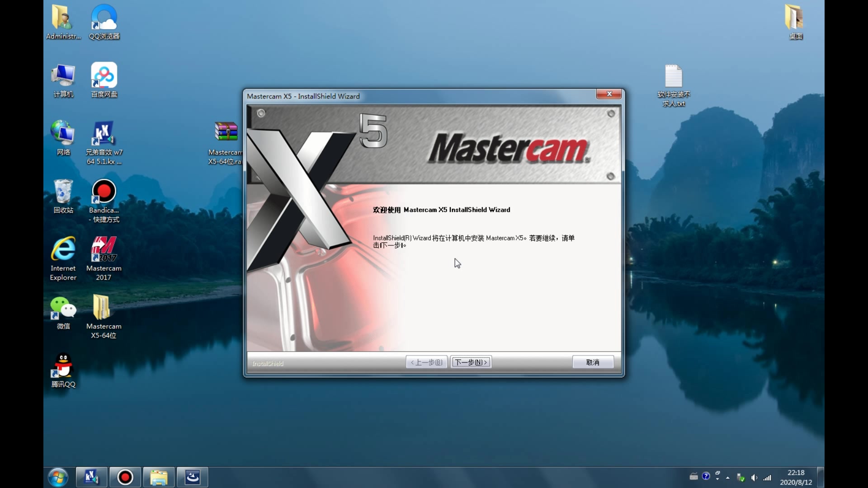Image resolution: width=868 pixels, height=488 pixels.
Task: Launch QQ浏览器 from the desktop
Action: point(104,22)
